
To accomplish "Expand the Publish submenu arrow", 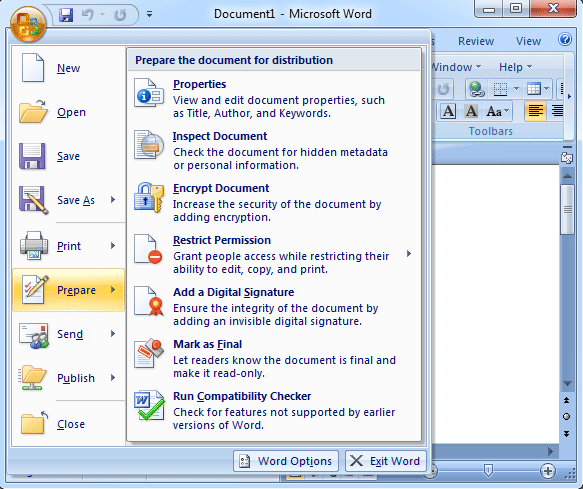I will (x=113, y=378).
